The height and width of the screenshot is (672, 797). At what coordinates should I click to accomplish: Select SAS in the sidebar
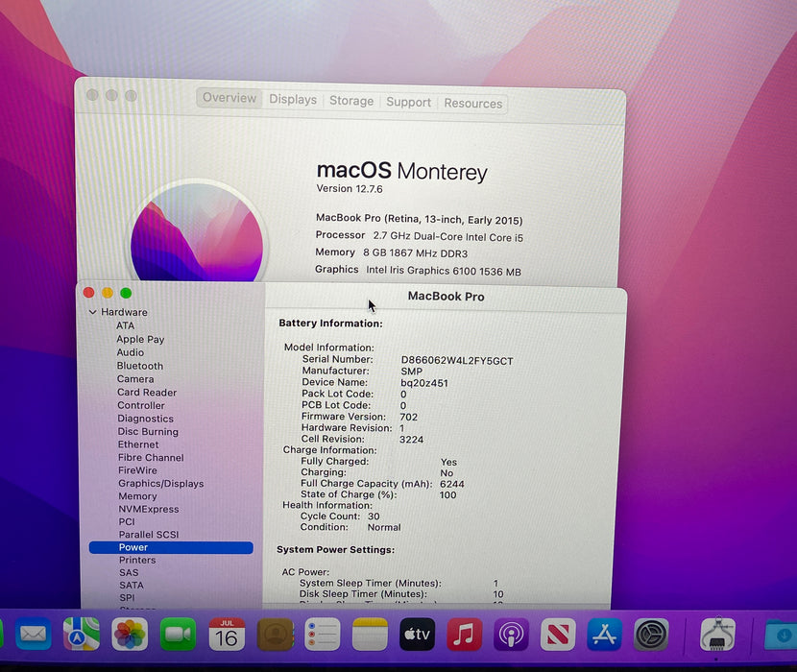(129, 572)
